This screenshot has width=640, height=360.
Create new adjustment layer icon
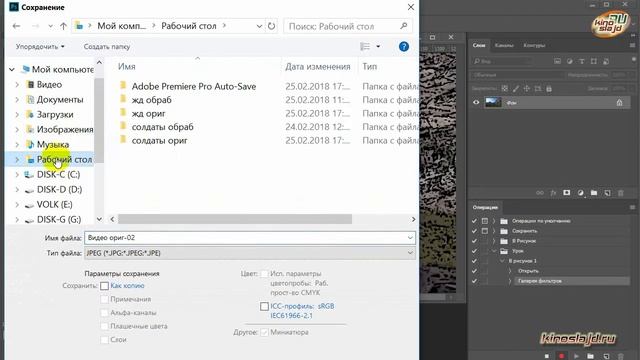coord(580,193)
